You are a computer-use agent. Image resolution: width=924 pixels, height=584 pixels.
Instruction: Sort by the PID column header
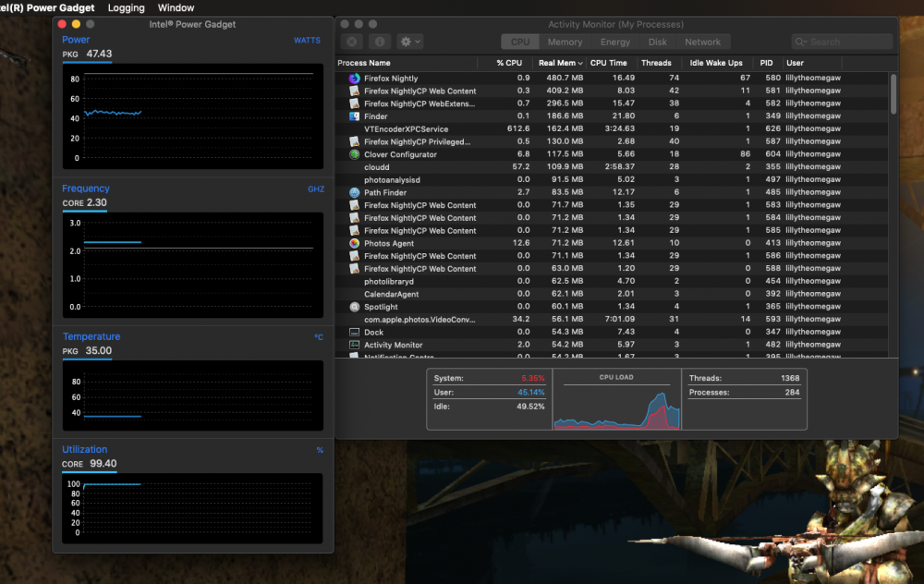click(766, 63)
